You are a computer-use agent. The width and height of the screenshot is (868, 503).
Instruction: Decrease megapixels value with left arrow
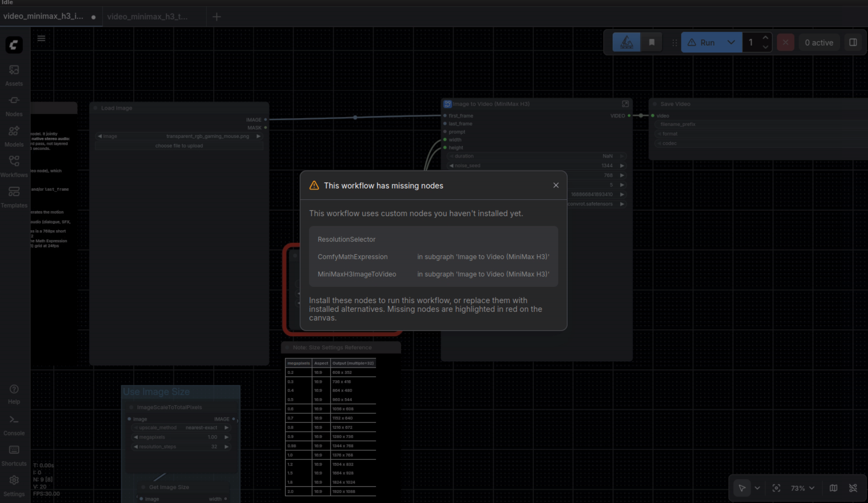point(136,437)
